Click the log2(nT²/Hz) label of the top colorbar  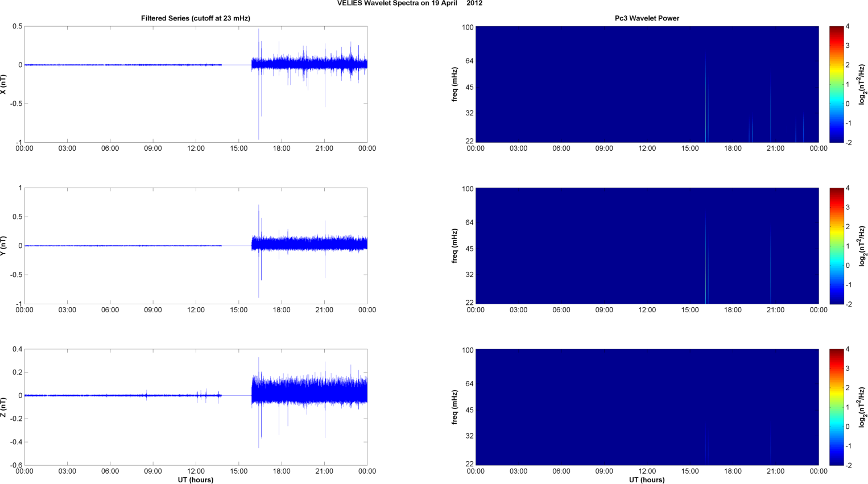tap(862, 84)
